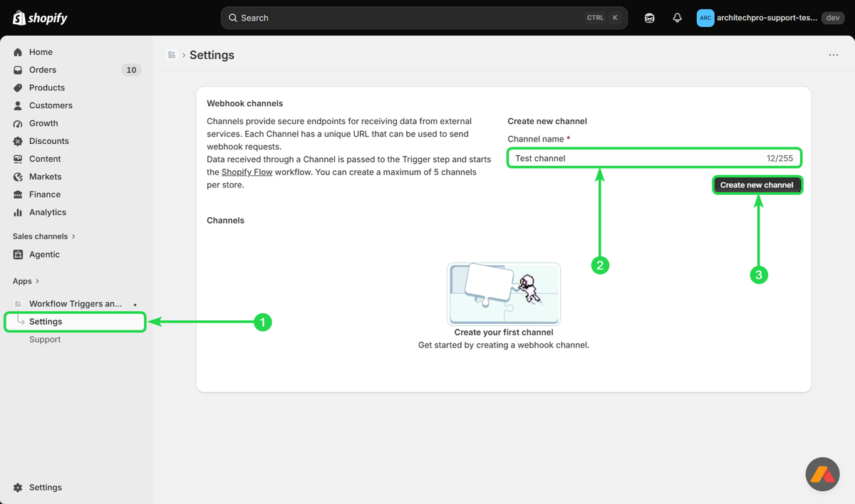Click the top Search bar
The image size is (855, 504).
424,18
